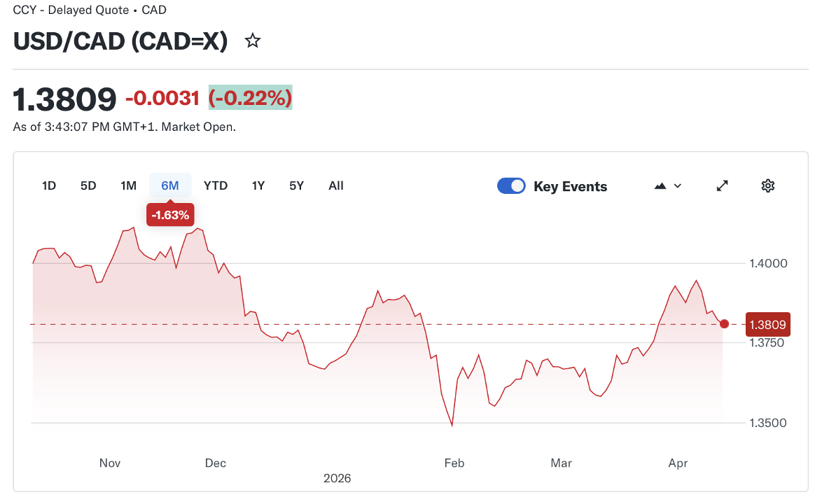
Task: Expand chart to full screen
Action: tap(723, 185)
